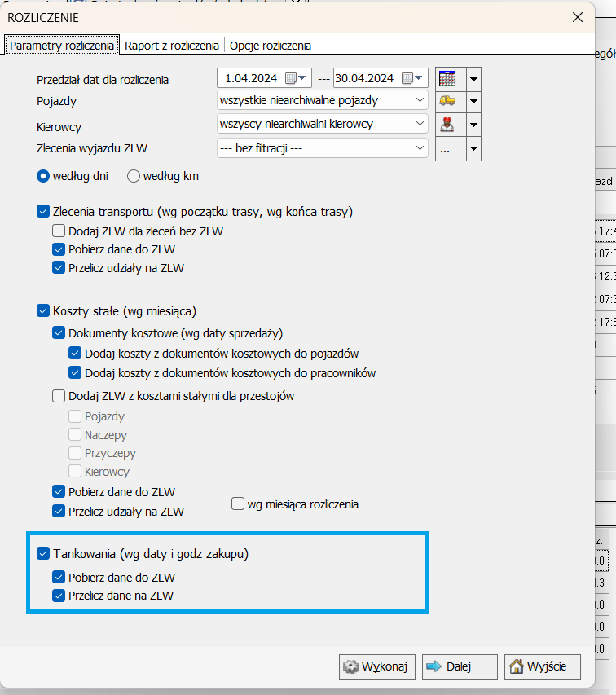Screen dimensions: 616x695
Task: Expand the Pojazdy combo box
Action: tap(420, 101)
